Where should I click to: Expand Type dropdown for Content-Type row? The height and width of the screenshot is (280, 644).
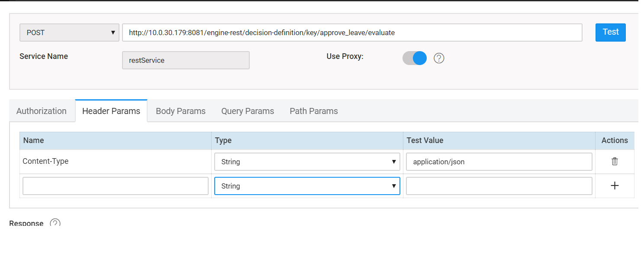[x=307, y=162]
